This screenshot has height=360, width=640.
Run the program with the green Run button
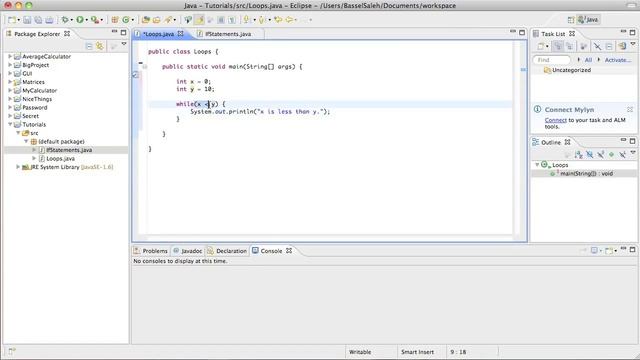click(80, 20)
